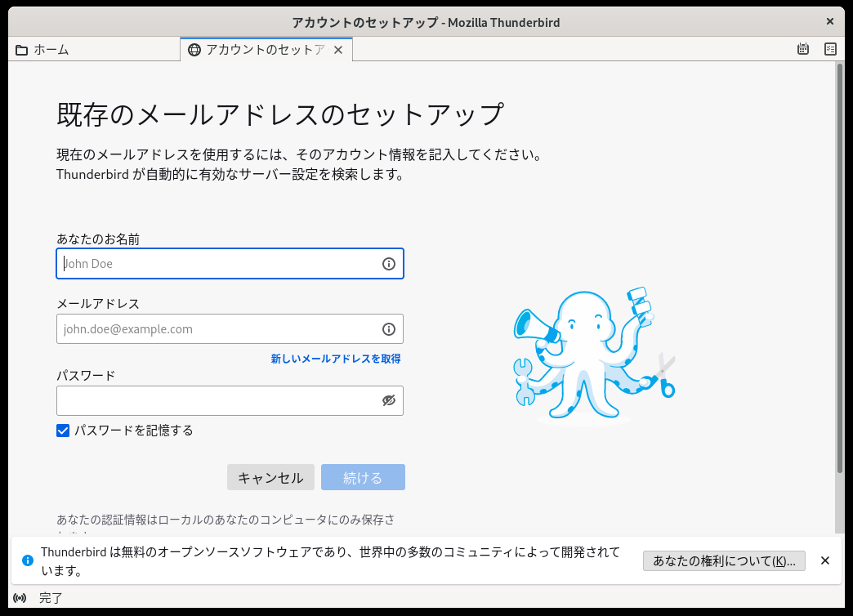
Task: Click the 既存のメールアドレスのセットアップ heading
Action: 281,115
